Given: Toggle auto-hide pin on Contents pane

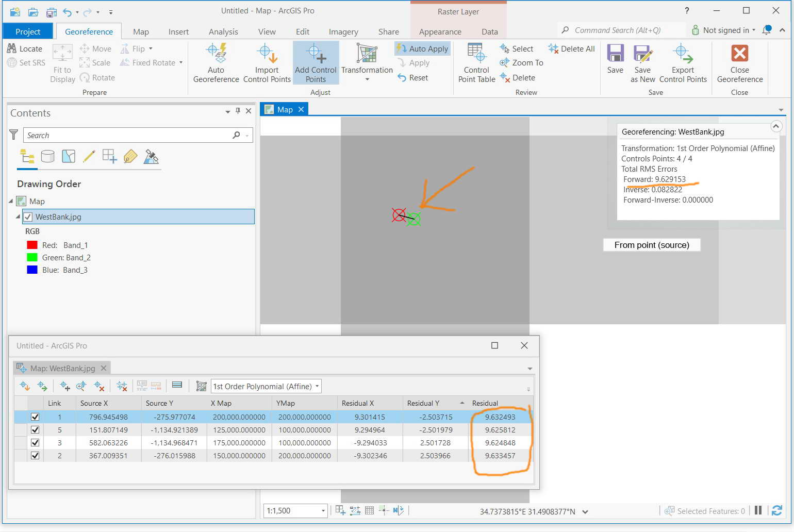Looking at the screenshot, I should 238,111.
